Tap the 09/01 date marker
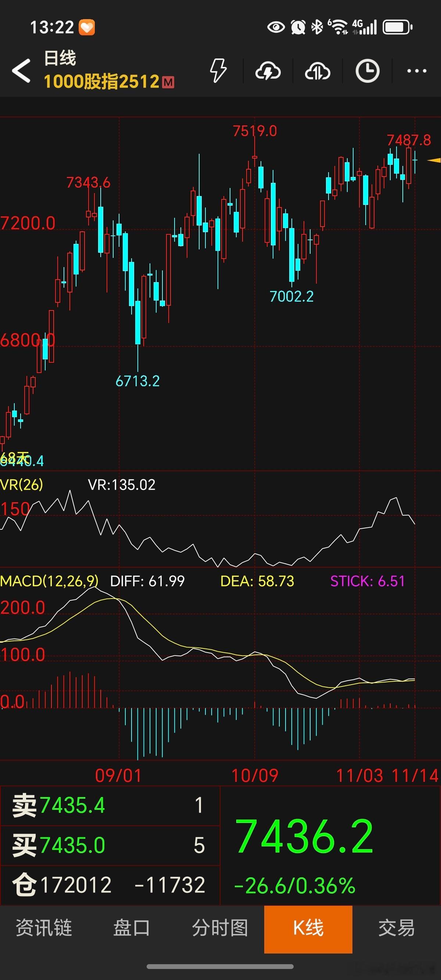Screen dimensions: 441x980 [118, 775]
